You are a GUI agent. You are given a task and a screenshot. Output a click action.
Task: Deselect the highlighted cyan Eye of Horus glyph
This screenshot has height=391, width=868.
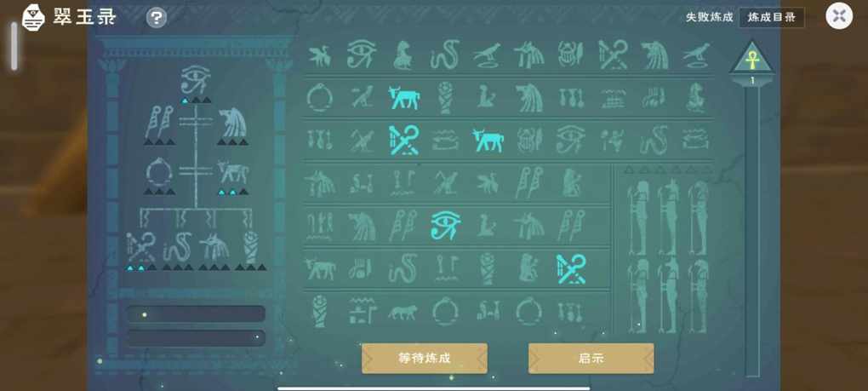(x=446, y=226)
